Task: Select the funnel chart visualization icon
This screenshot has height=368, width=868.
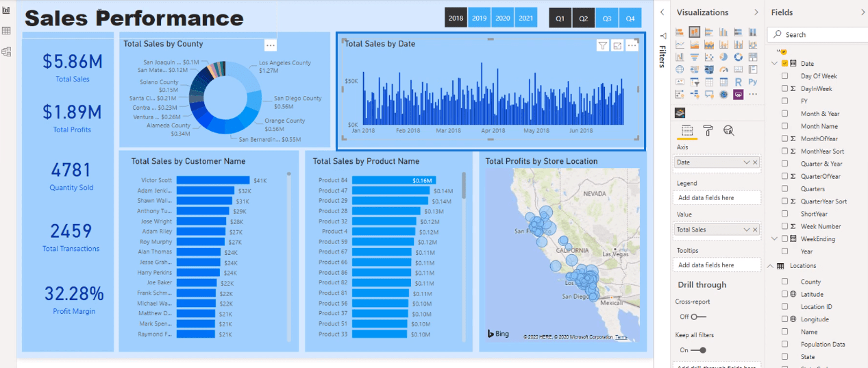Action: tap(692, 57)
